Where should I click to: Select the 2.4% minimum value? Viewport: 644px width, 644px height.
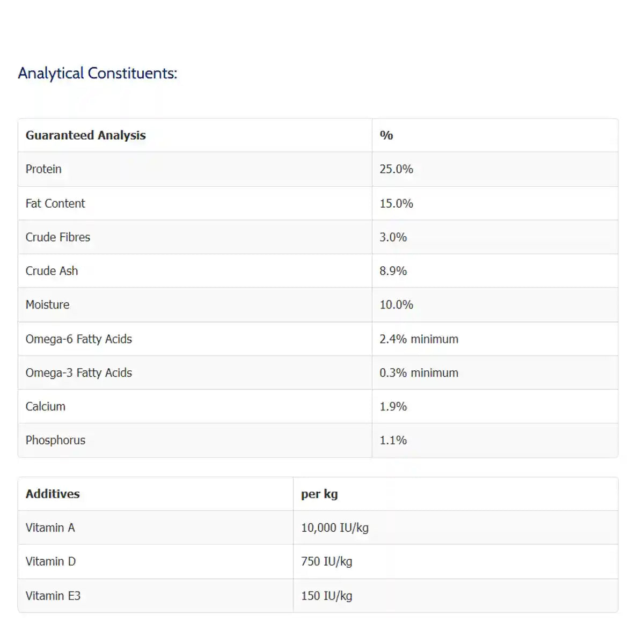419,339
